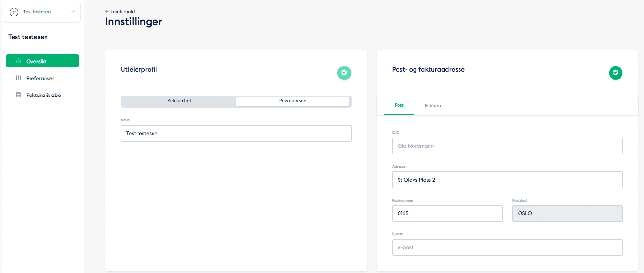Click the Adresse field with St Olavs Plass 2
Image resolution: width=644 pixels, height=273 pixels.
[x=507, y=180]
